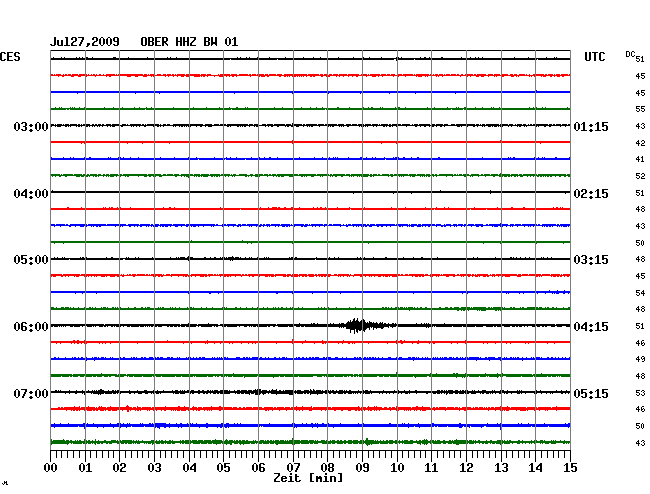Select minute tick label 08
The height and width of the screenshot is (494, 650).
click(x=327, y=468)
